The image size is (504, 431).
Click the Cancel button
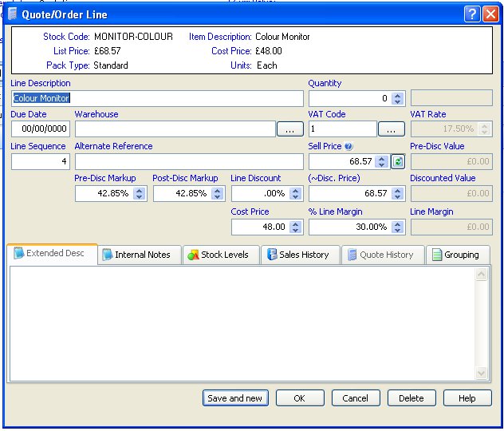[x=356, y=398]
